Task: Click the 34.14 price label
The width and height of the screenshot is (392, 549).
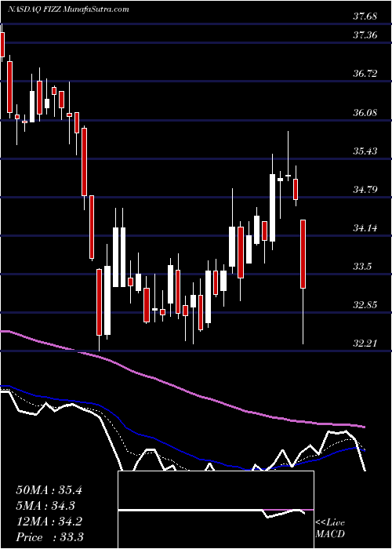Action: point(365,228)
